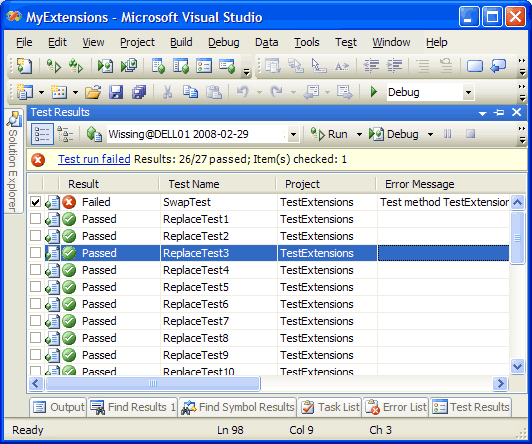
Task: Open the Debug solution configuration dropdown
Action: 468,92
